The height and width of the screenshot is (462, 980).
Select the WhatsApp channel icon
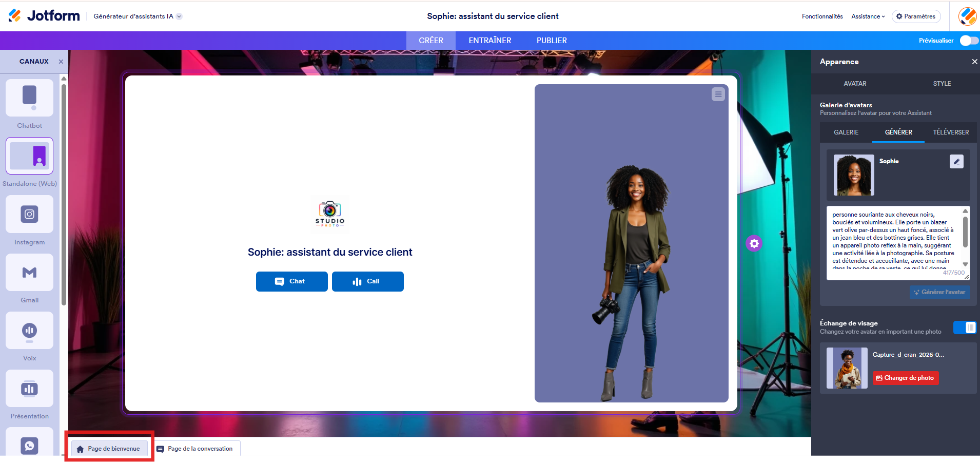29,442
